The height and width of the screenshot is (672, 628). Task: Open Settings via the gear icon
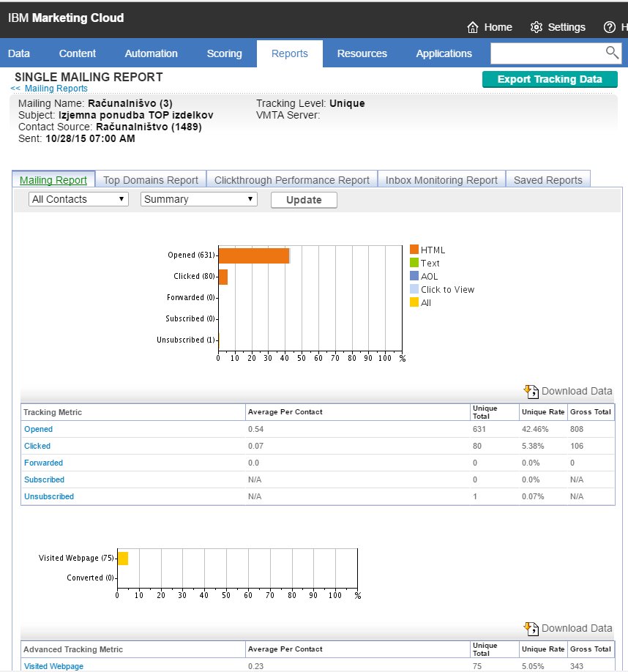click(536, 27)
